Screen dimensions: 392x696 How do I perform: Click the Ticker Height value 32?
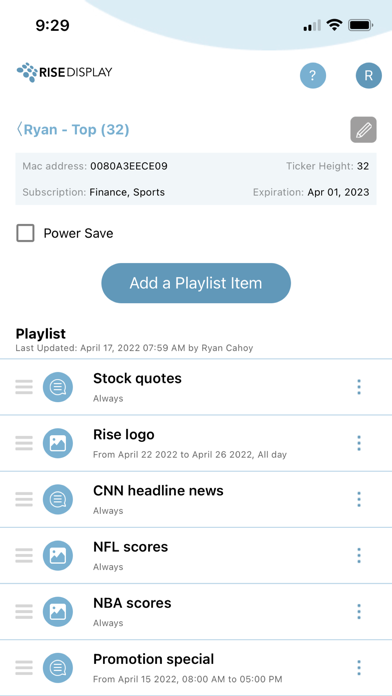pos(363,166)
